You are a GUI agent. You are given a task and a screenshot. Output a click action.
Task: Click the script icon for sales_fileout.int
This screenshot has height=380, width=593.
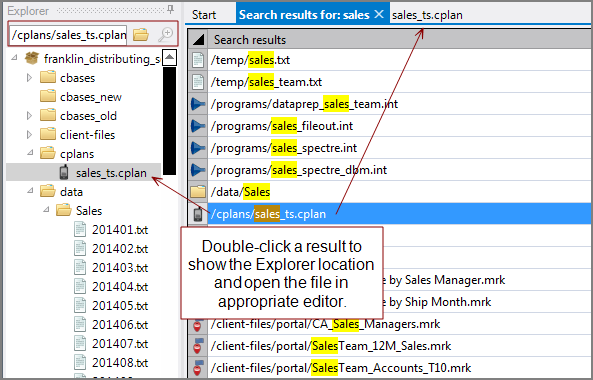click(x=197, y=126)
